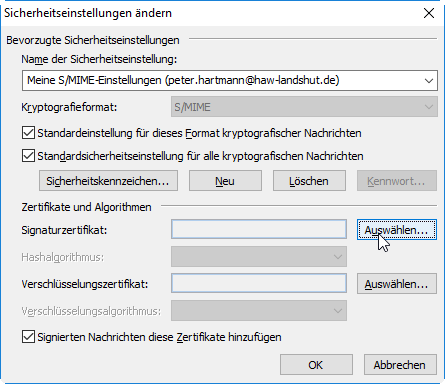Close the Sicherheitseinstellungen ändern dialog
The height and width of the screenshot is (384, 445).
pyautogui.click(x=429, y=13)
